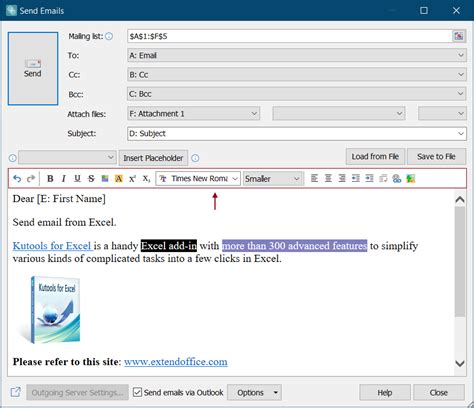Maximize the Send Emails window
Screen dimensions: 474x408
(x=424, y=10)
